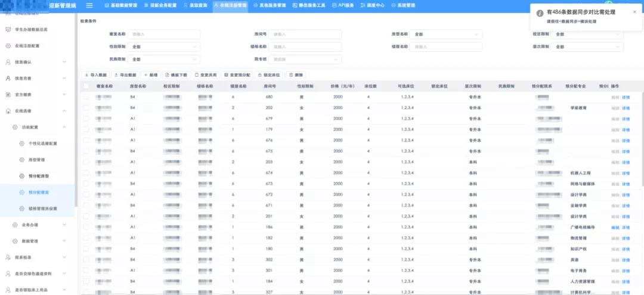Check the row checkbox for room 203
This screenshot has height=295, width=644.
tap(86, 162)
